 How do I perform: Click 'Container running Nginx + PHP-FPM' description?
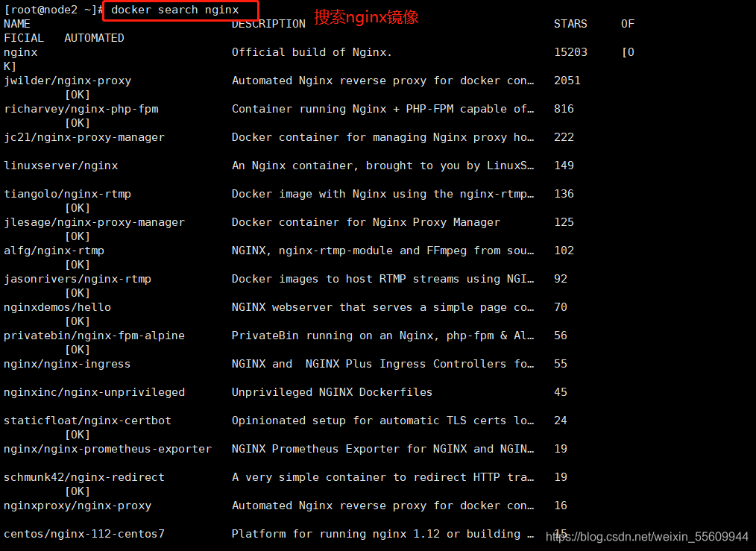pos(382,109)
